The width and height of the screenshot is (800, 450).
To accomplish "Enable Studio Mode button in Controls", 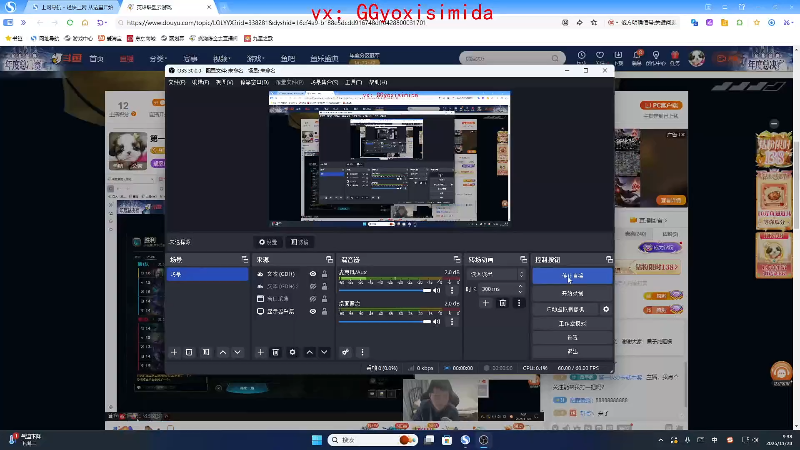I will (572, 323).
